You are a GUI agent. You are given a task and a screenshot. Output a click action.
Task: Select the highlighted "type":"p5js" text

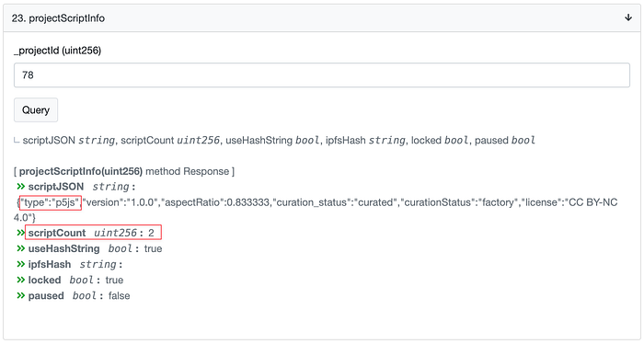coord(51,202)
